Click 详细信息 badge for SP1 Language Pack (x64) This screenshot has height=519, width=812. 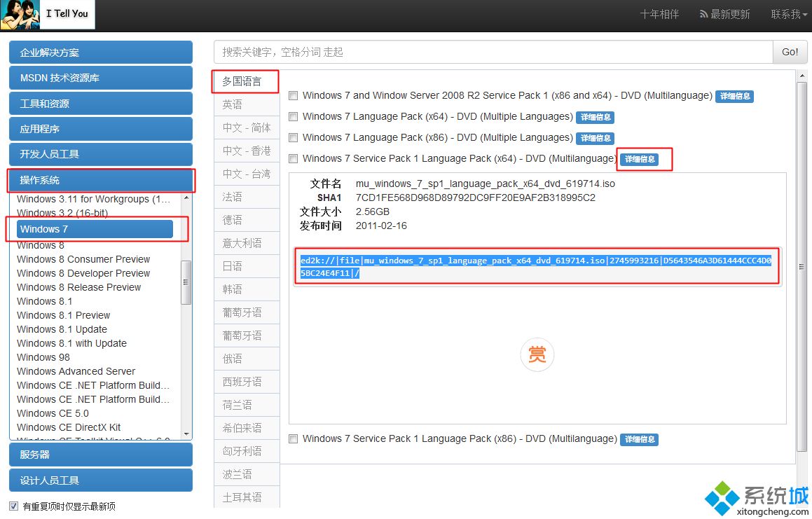pyautogui.click(x=640, y=160)
